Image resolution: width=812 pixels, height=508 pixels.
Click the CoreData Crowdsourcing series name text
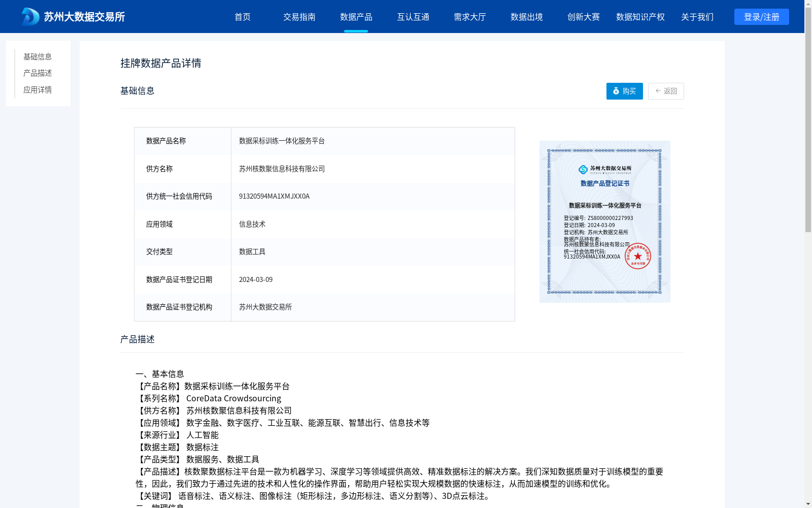pos(233,398)
